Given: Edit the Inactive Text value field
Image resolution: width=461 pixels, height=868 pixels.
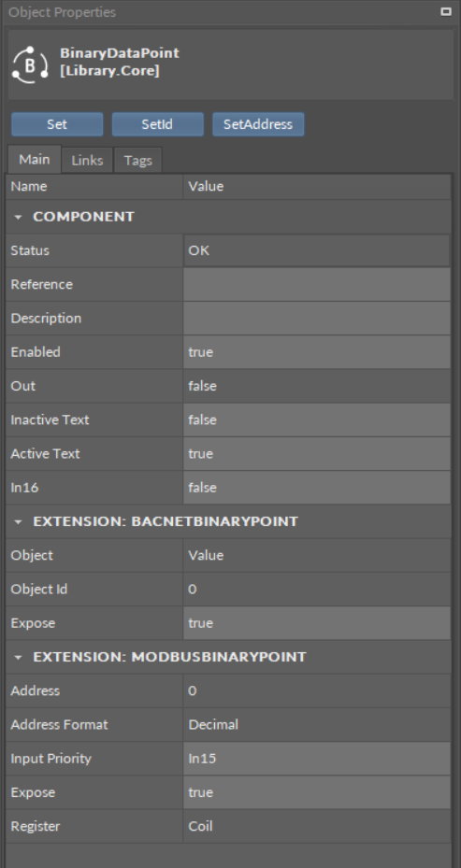Looking at the screenshot, I should click(x=317, y=420).
